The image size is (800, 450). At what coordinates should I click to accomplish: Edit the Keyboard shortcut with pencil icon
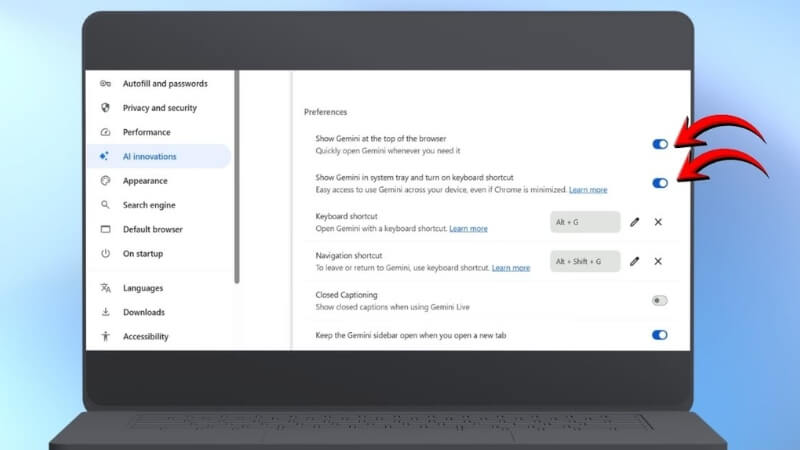pos(634,222)
